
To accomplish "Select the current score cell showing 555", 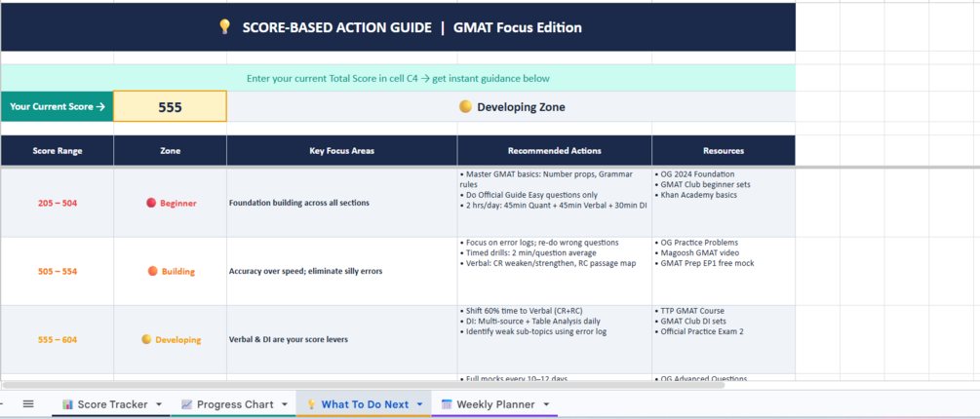I will (170, 107).
